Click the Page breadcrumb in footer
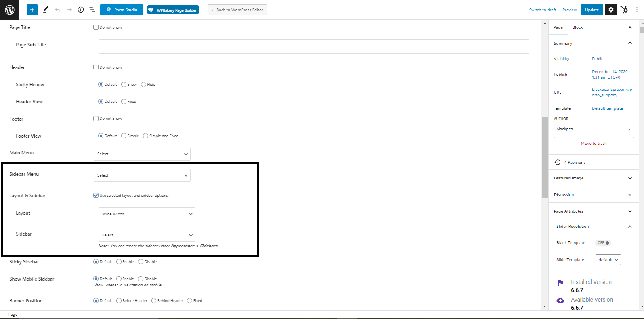The width and height of the screenshot is (644, 319). pos(13,315)
